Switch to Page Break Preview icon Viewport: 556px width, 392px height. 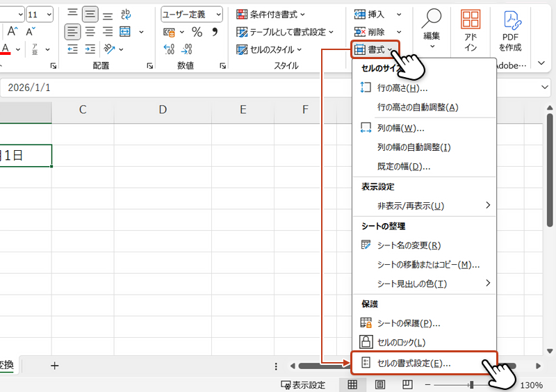(407, 384)
